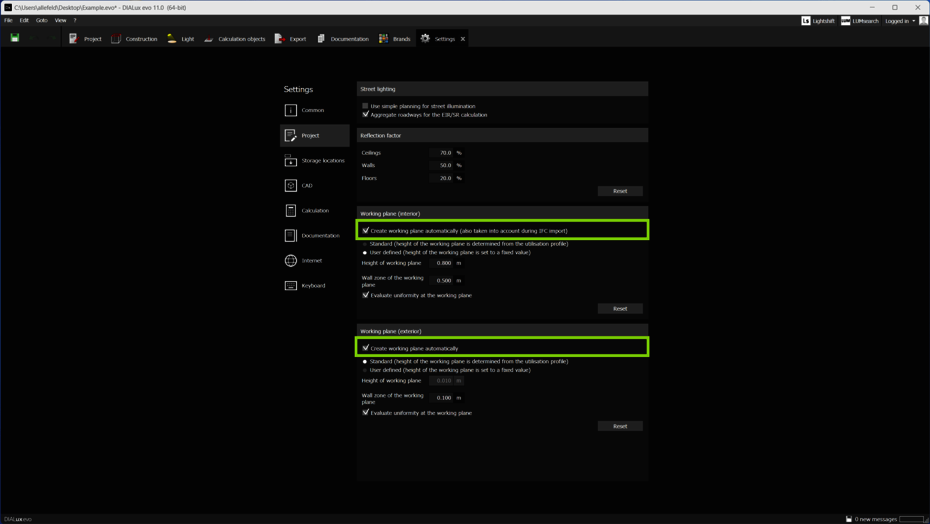Open LUMsearch from the top bar
The width and height of the screenshot is (930, 524).
pyautogui.click(x=859, y=21)
